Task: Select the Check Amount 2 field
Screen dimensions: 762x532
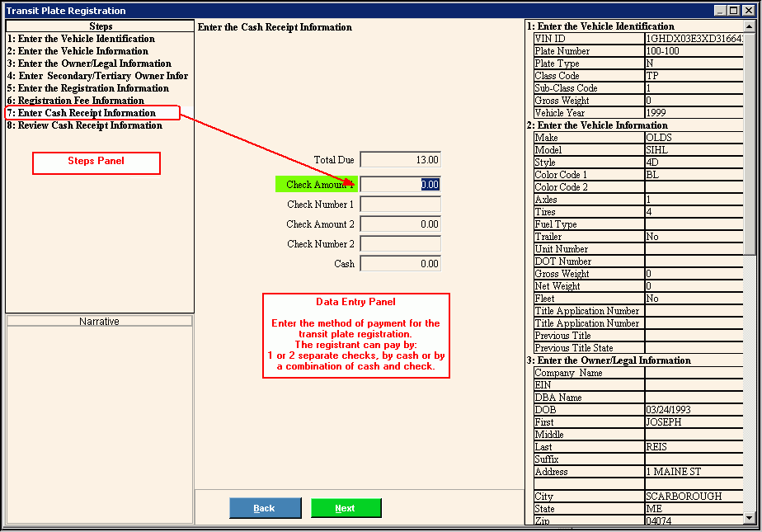Action: (x=401, y=224)
